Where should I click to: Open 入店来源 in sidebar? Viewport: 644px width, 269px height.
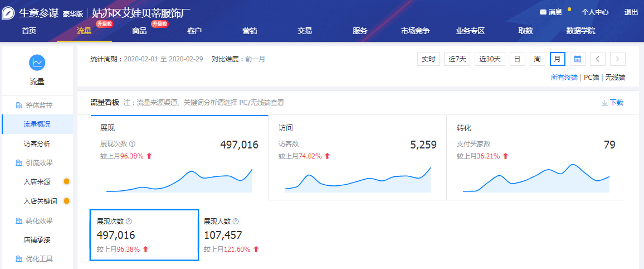37,181
